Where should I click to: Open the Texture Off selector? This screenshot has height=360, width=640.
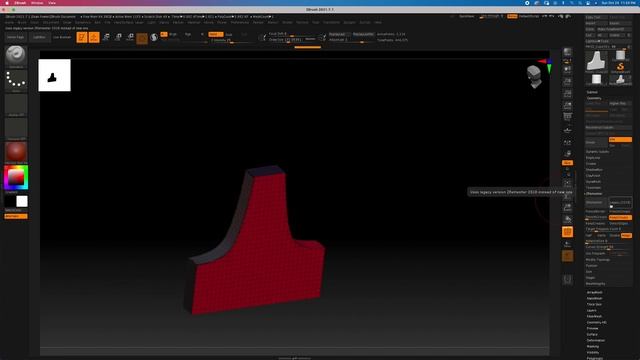pos(16,128)
